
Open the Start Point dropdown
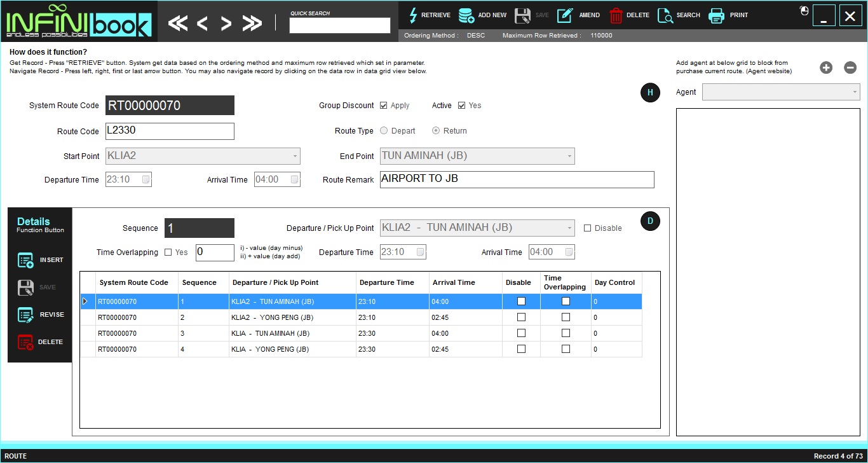(x=295, y=156)
